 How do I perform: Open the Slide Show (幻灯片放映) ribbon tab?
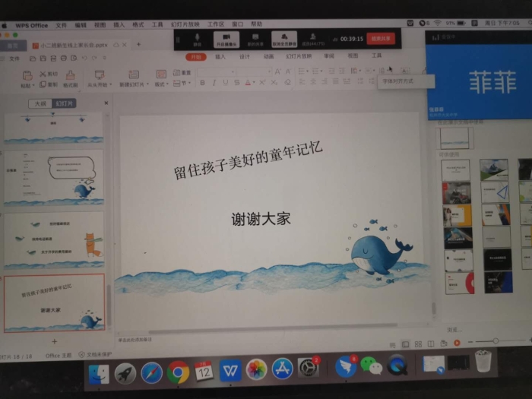(299, 56)
